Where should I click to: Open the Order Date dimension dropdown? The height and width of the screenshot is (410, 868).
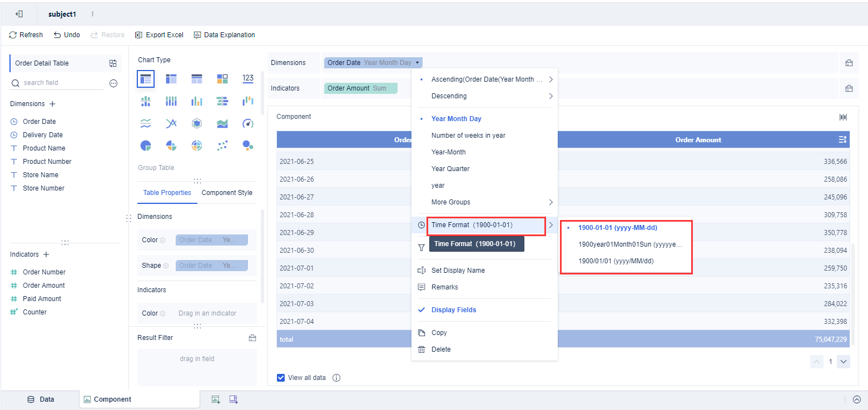coord(418,62)
